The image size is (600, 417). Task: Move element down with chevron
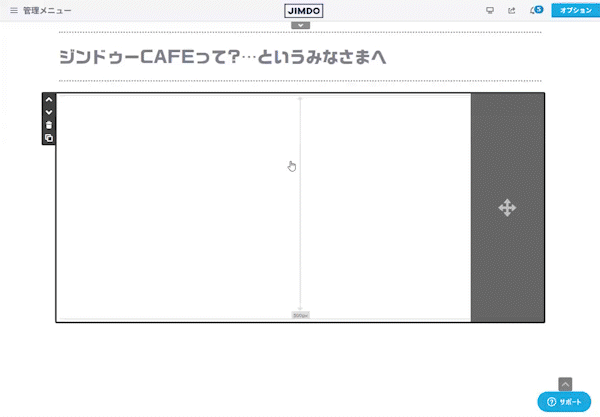click(x=49, y=112)
